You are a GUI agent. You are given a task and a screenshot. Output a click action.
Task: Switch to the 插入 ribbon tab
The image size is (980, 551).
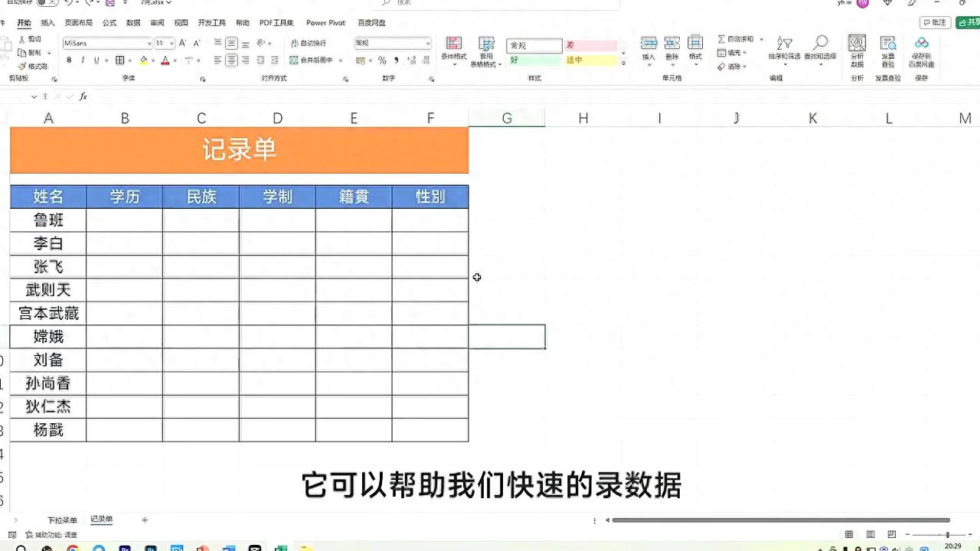pyautogui.click(x=48, y=23)
